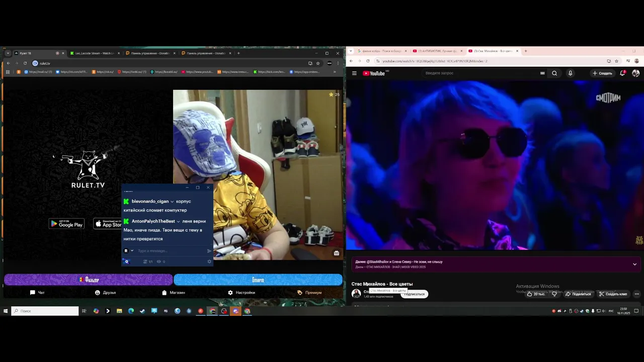Click the star rating on the webcam video

coord(334,95)
